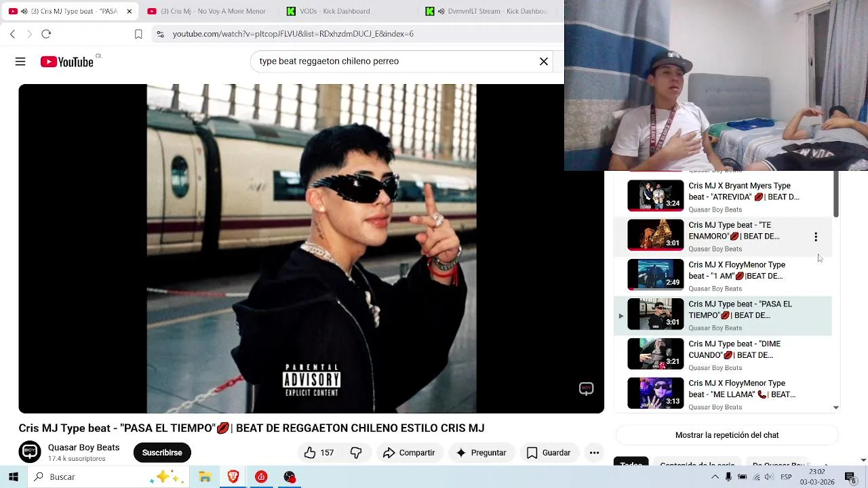The width and height of the screenshot is (868, 488).
Task: Select currently playing PASA EL TIEMPO item
Action: 723,316
